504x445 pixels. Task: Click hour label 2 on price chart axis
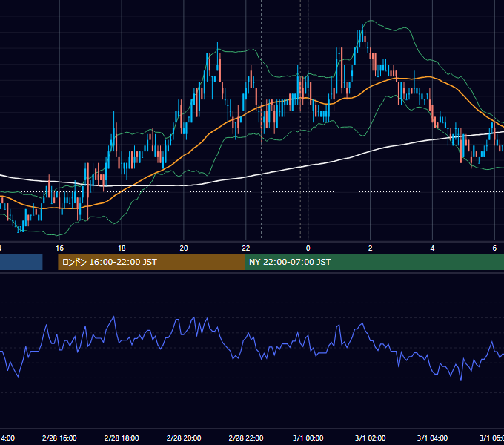coord(371,248)
